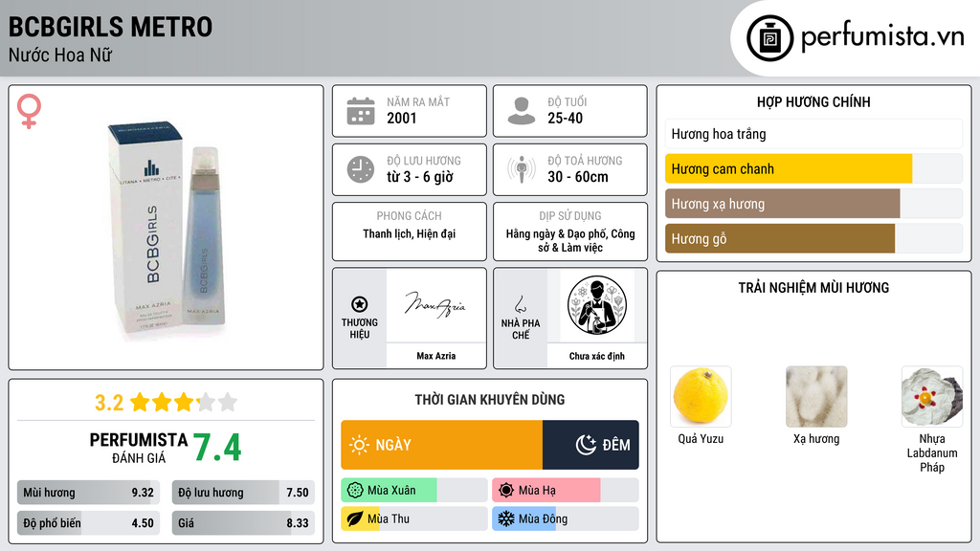Click the perfumista.vn perfume bottle logo icon
Viewport: 980px width, 551px height.
click(x=769, y=38)
